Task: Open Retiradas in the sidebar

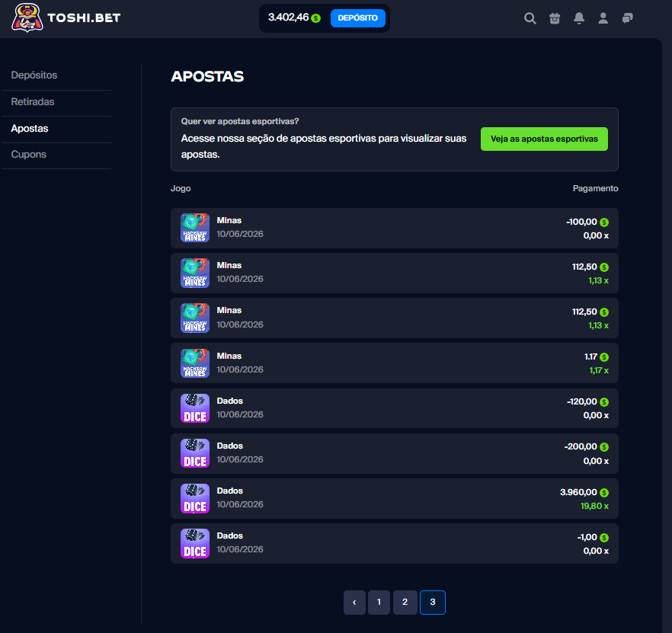Action: click(x=33, y=101)
